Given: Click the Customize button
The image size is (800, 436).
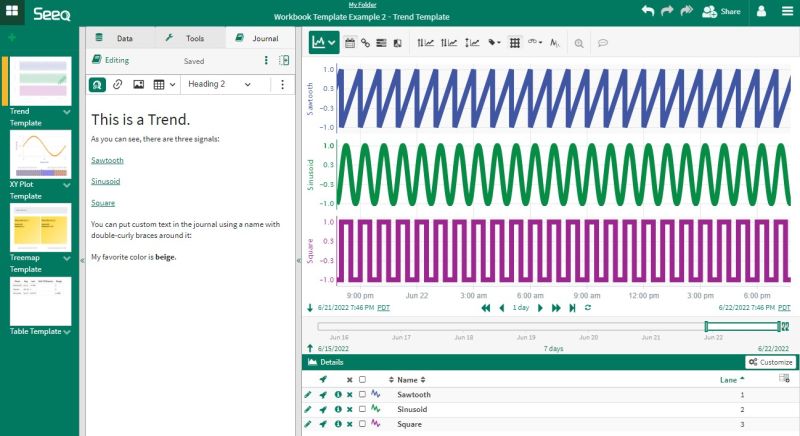Looking at the screenshot, I should pos(770,362).
